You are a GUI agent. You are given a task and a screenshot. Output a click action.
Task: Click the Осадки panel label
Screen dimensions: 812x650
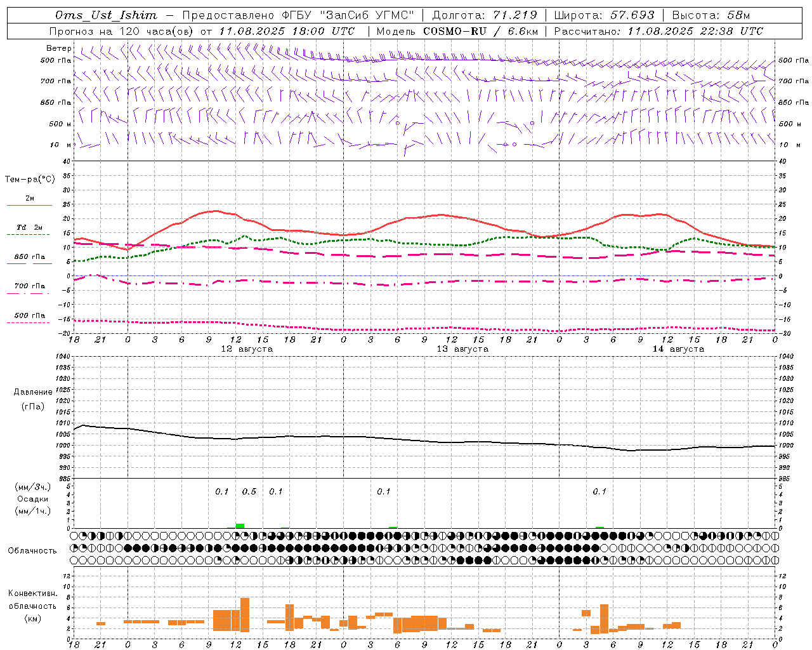point(33,499)
